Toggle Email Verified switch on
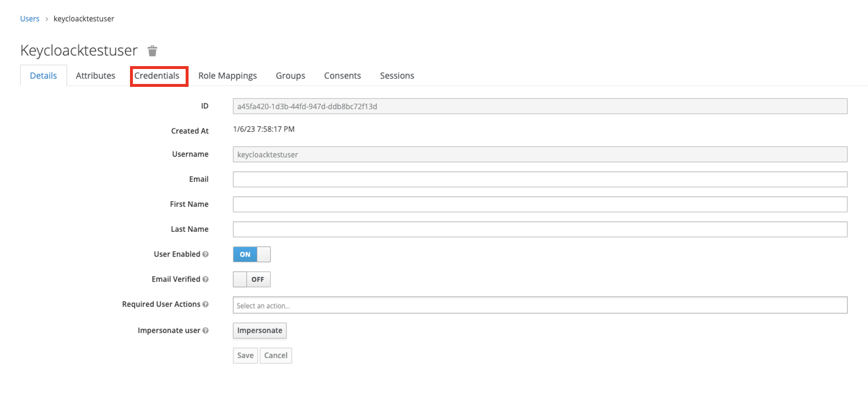868x409 pixels. (x=252, y=279)
